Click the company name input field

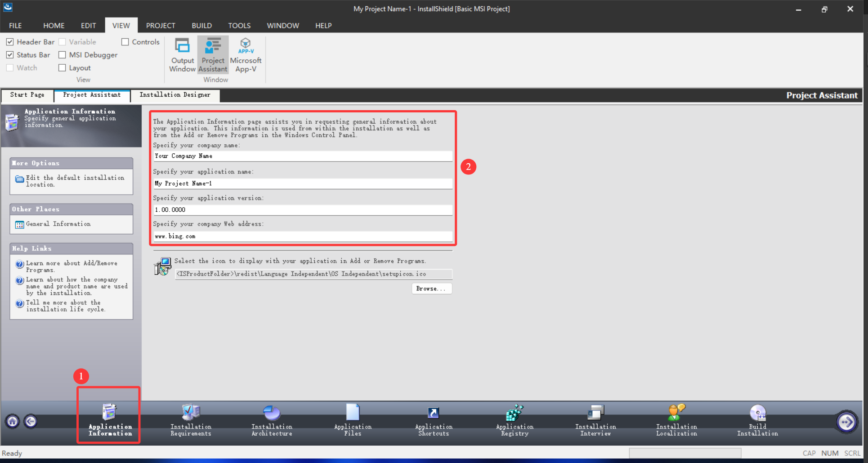[303, 156]
